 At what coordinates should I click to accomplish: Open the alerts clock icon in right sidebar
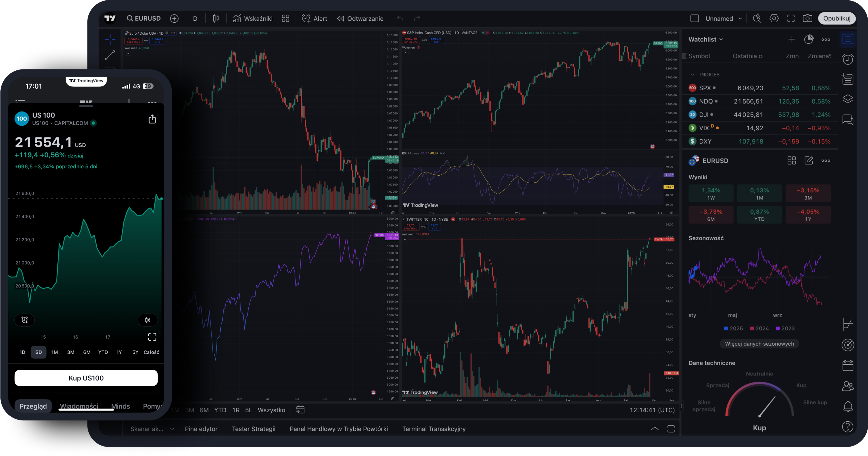coord(848,59)
